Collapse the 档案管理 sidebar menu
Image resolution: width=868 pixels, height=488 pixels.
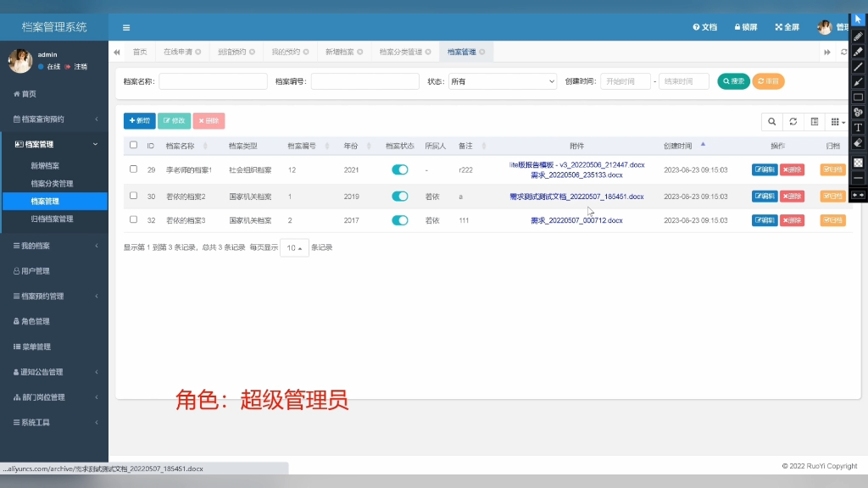point(54,144)
